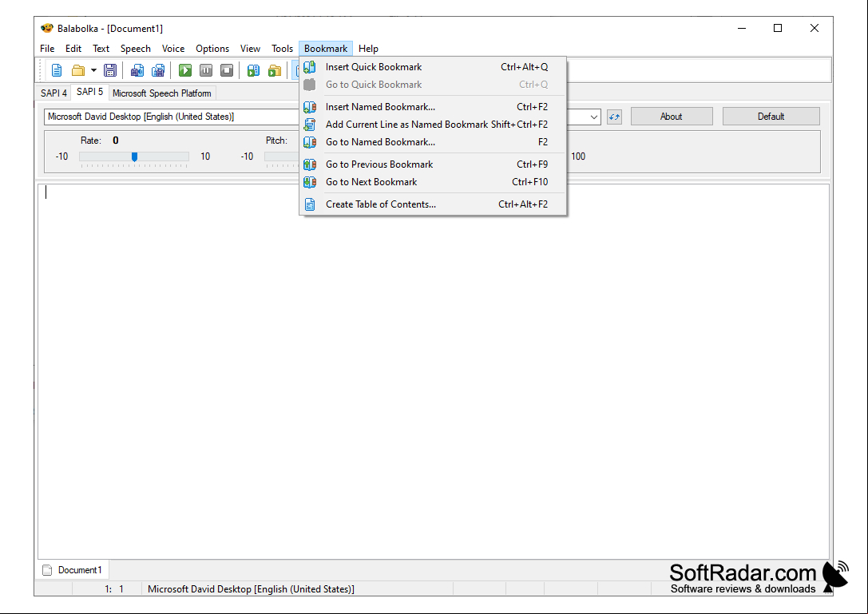
Task: Switch to the SAPI 4 tab
Action: pyautogui.click(x=54, y=93)
